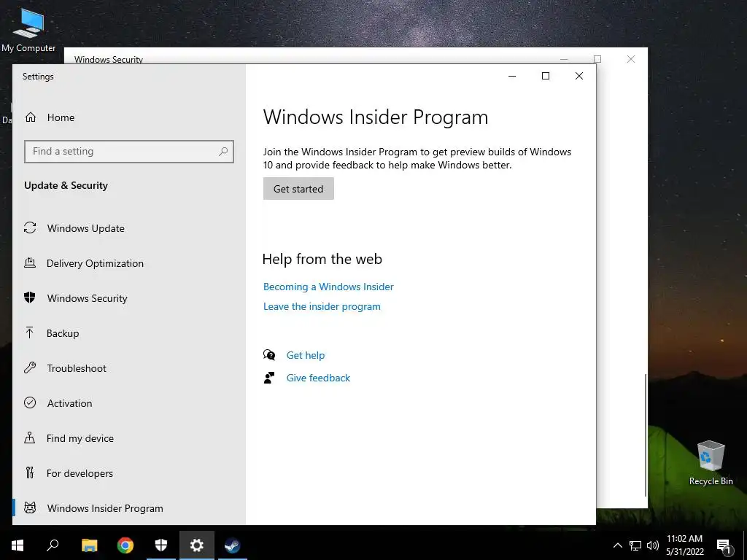Click the Give feedback person icon
This screenshot has width=747, height=560.
pyautogui.click(x=269, y=378)
